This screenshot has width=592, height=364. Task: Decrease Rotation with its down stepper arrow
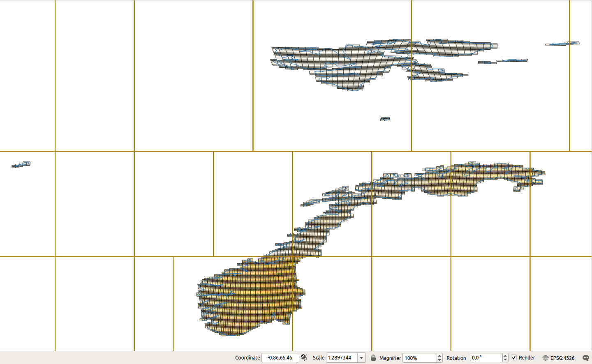pyautogui.click(x=506, y=360)
